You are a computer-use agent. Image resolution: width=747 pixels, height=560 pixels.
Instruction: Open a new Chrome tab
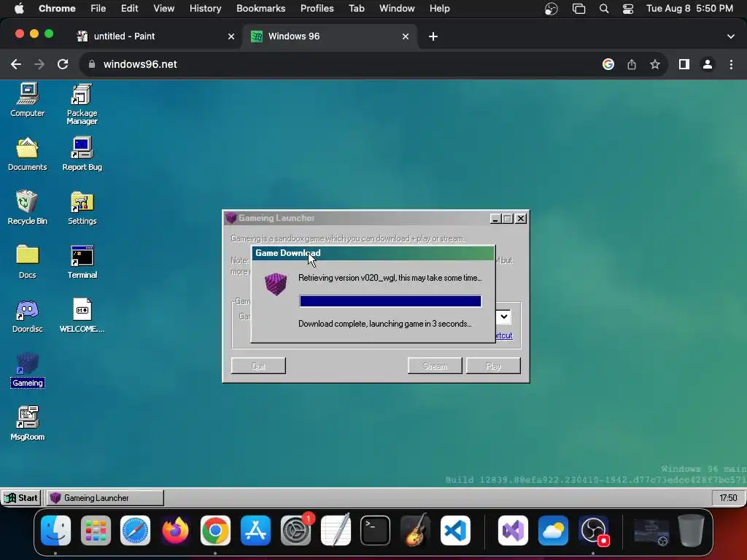pyautogui.click(x=433, y=36)
